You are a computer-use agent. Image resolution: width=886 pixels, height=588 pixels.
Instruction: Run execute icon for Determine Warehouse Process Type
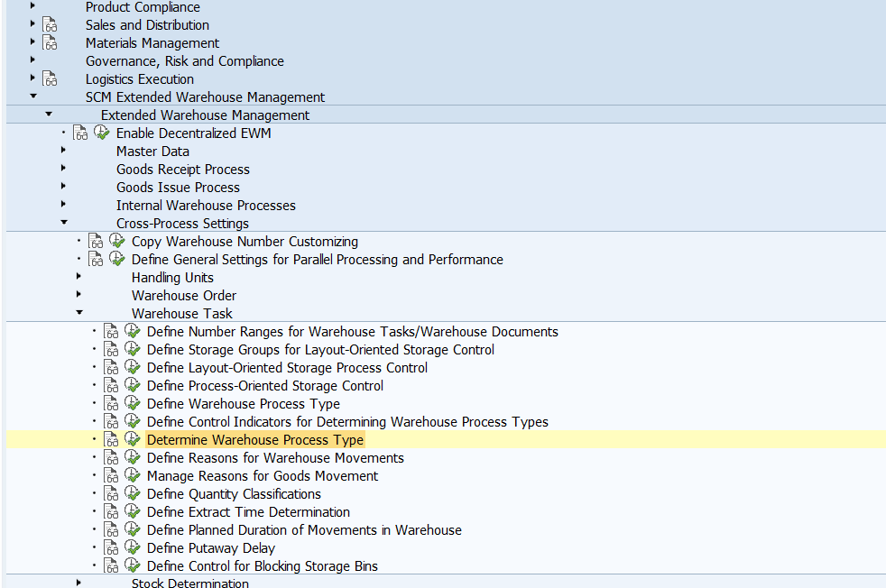tap(133, 439)
